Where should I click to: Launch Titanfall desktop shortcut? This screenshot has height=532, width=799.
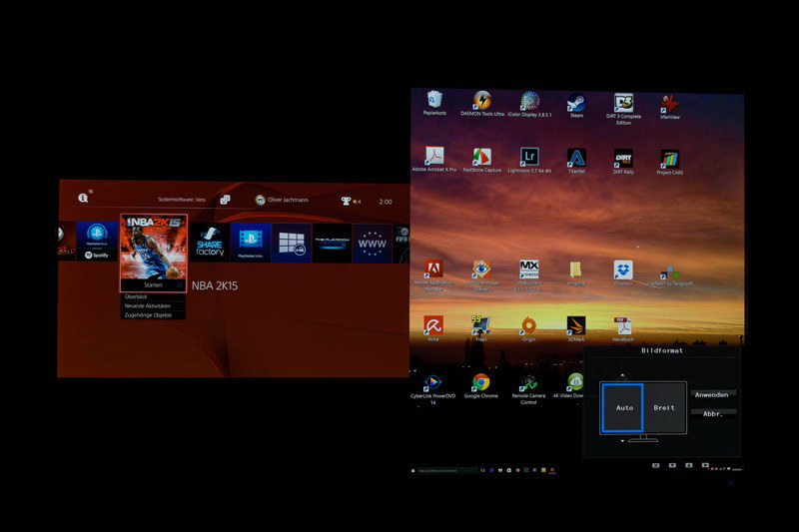pos(576,161)
